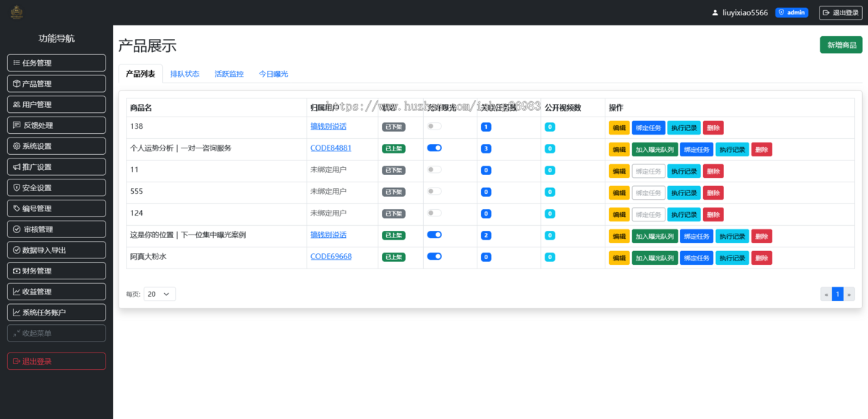The height and width of the screenshot is (419, 868).
Task: Toggle 允许曝光 switch for product 11
Action: (x=434, y=169)
